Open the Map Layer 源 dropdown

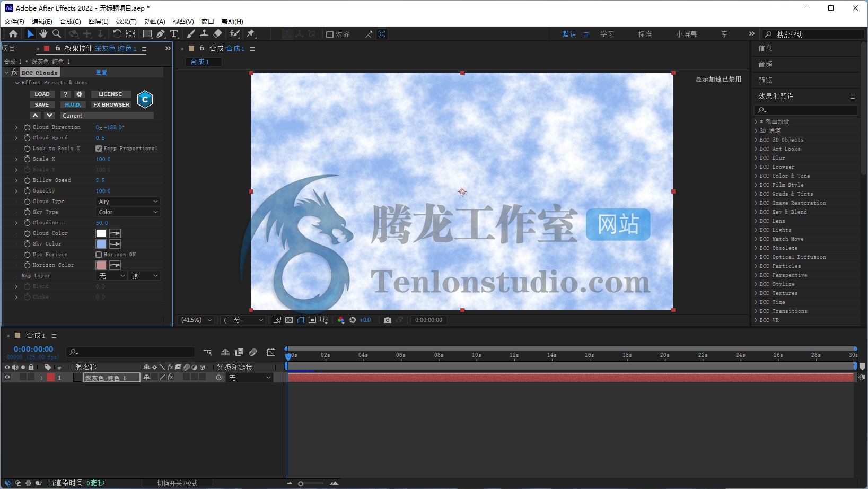(x=145, y=276)
